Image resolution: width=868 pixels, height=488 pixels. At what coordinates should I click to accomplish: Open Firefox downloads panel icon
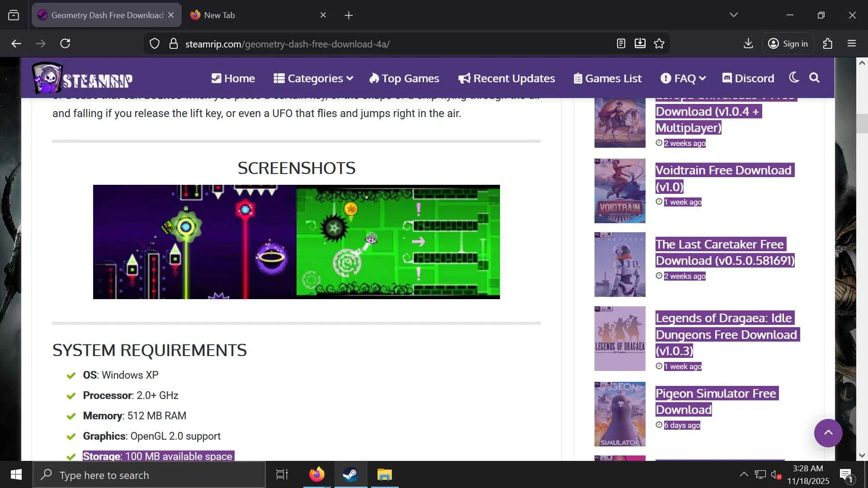(748, 43)
